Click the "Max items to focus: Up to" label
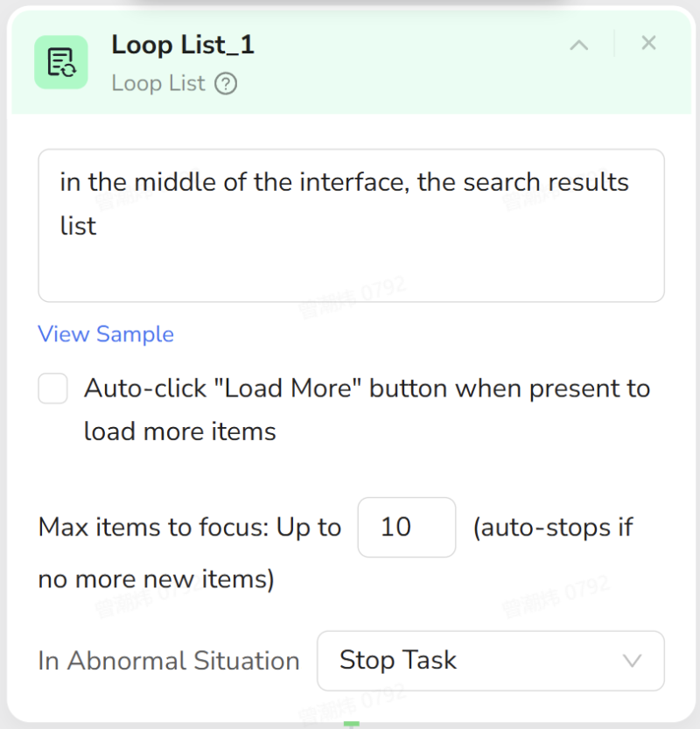Image resolution: width=700 pixels, height=729 pixels. (x=190, y=528)
